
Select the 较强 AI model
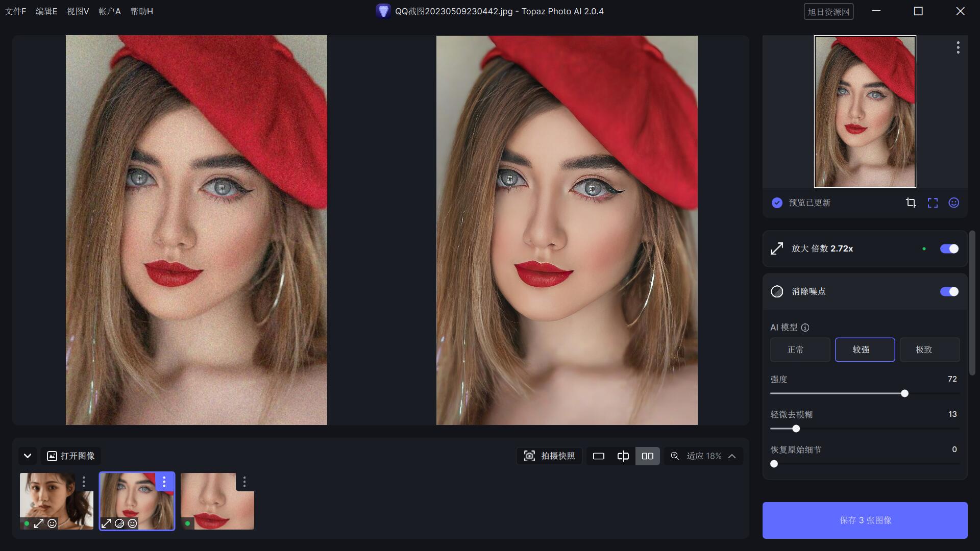865,349
